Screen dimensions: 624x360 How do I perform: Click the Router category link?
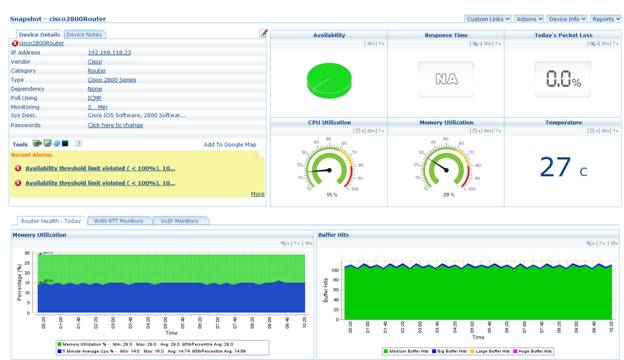(97, 71)
